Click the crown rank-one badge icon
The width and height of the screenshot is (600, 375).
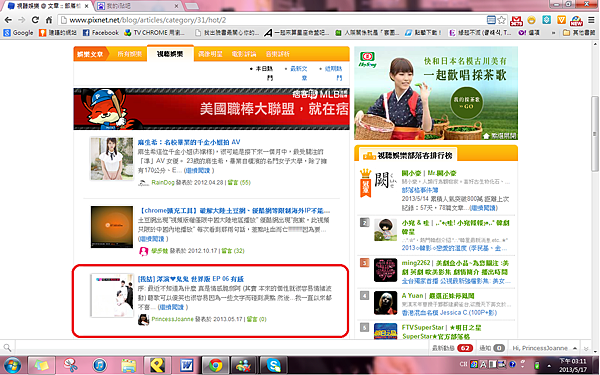point(365,183)
